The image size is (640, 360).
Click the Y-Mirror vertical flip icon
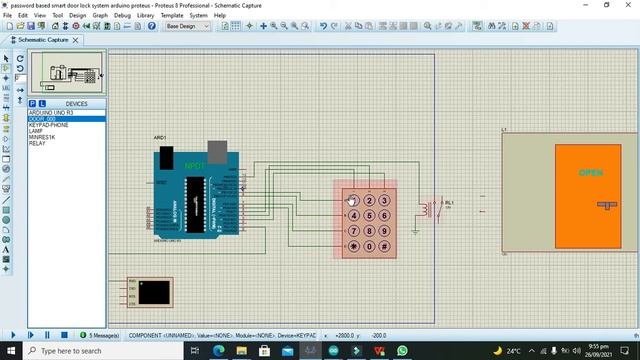(20, 100)
